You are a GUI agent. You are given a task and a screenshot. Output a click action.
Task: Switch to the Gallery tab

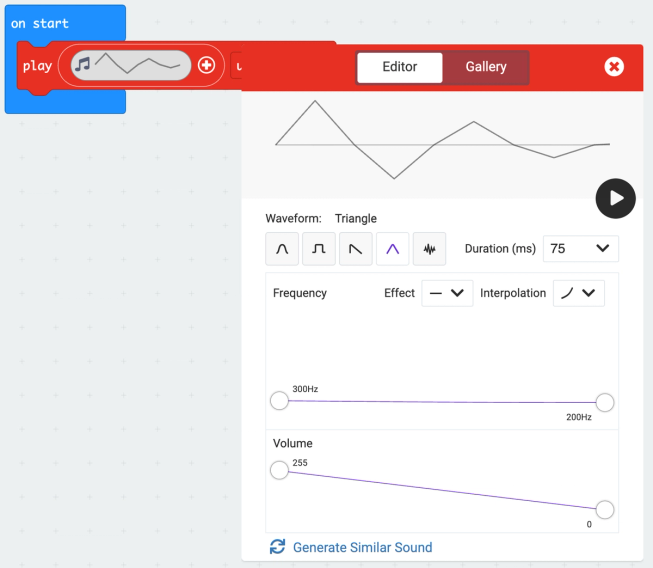pyautogui.click(x=486, y=67)
